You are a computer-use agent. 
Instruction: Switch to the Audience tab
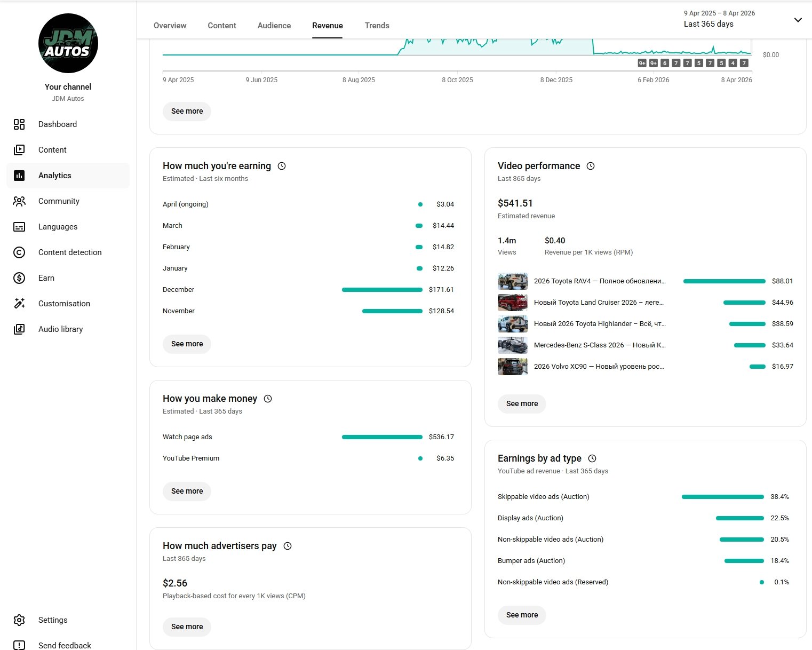coord(274,26)
